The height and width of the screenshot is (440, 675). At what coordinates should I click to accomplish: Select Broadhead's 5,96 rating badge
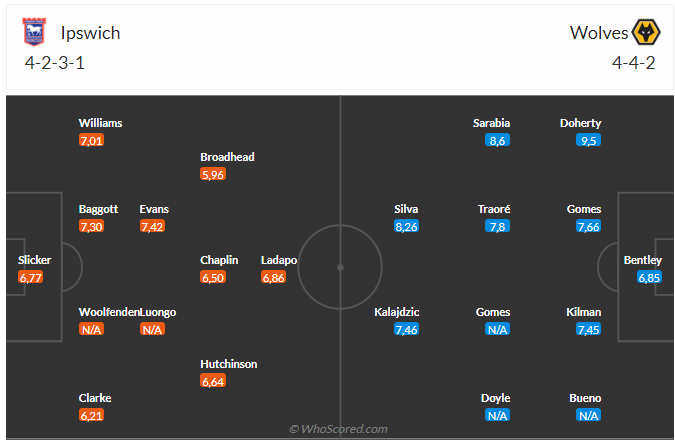click(x=213, y=174)
